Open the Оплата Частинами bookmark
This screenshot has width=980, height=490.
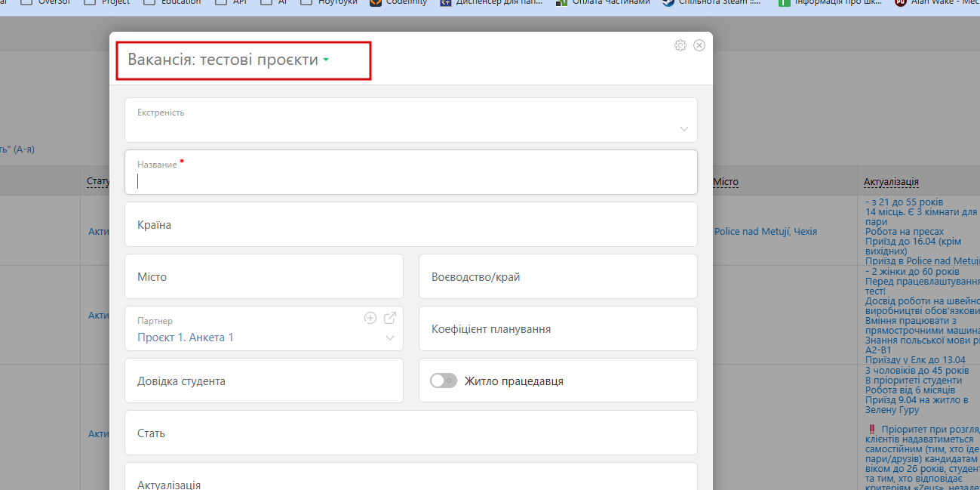tap(602, 3)
